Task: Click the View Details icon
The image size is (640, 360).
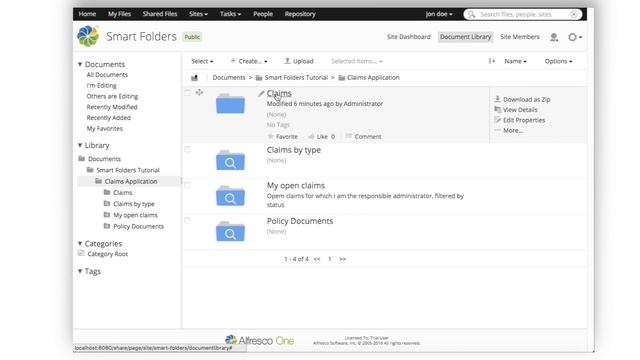Action: point(498,109)
